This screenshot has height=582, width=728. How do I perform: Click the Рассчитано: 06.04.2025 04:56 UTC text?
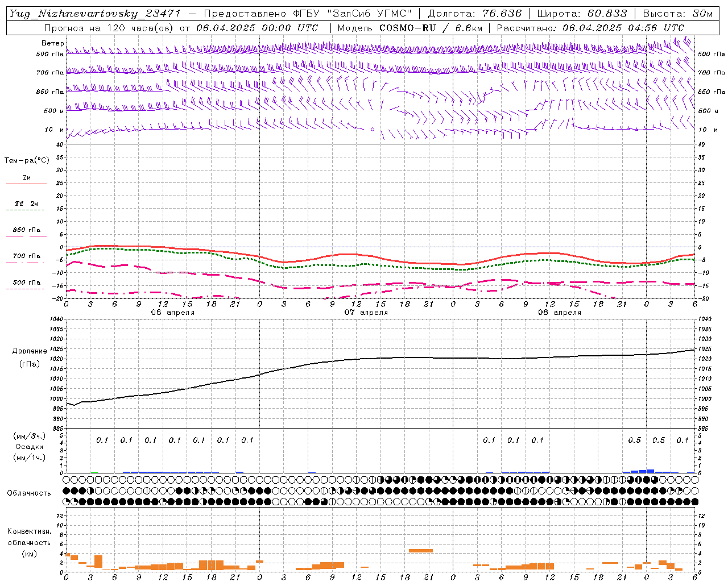click(x=590, y=28)
